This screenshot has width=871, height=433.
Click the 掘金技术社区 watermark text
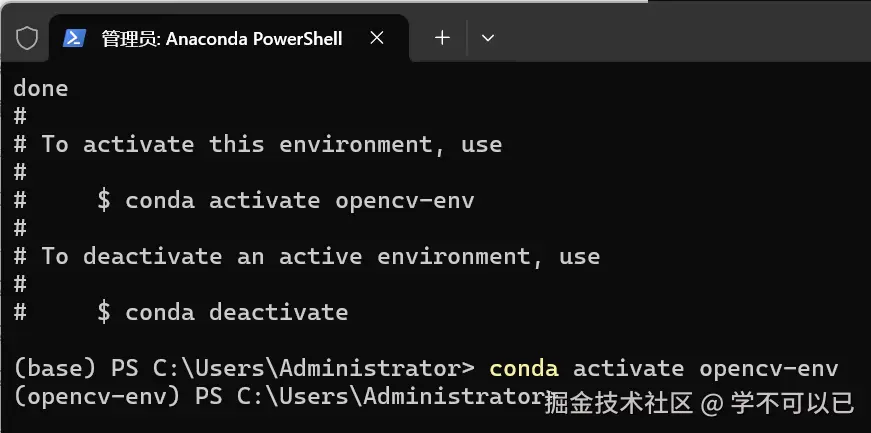[619, 403]
